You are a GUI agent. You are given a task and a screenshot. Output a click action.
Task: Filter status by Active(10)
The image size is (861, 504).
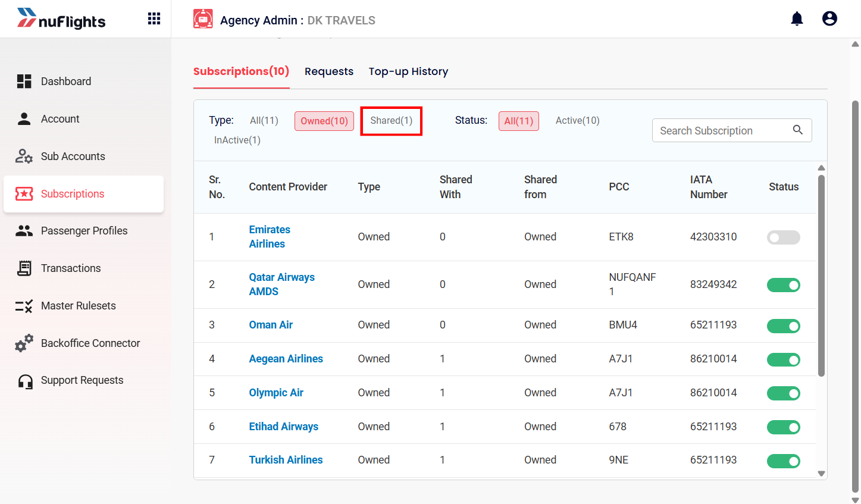[x=578, y=121]
